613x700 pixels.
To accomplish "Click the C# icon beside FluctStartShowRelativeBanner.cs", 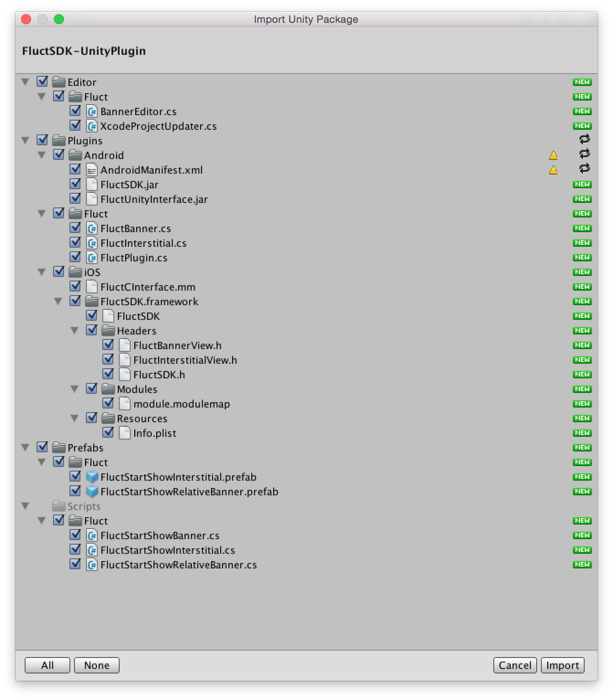I will (92, 565).
